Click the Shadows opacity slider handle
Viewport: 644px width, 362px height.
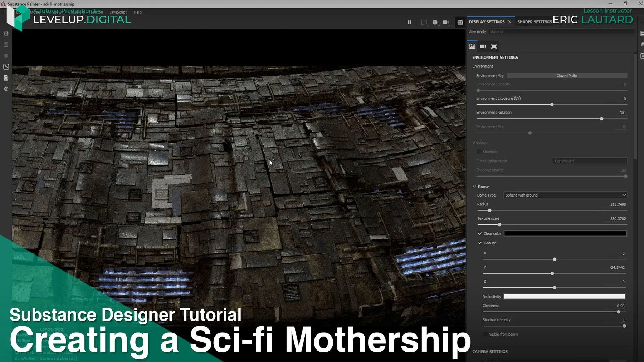625,176
